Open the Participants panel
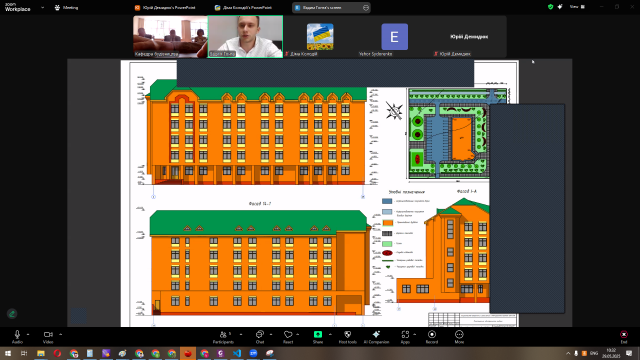 coord(223,337)
